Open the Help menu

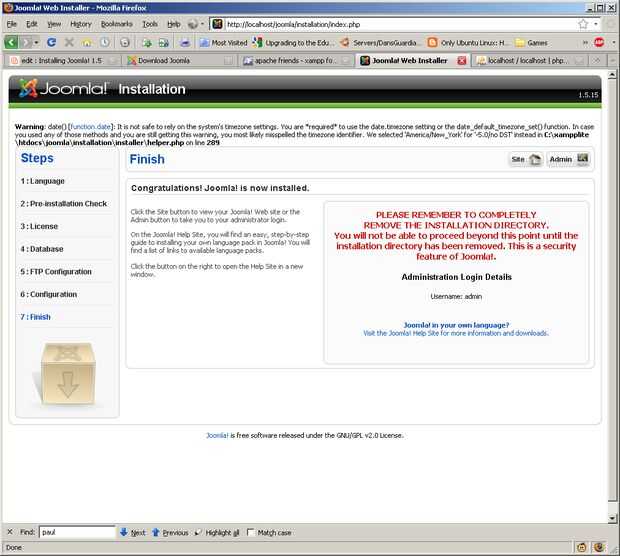tap(174, 24)
